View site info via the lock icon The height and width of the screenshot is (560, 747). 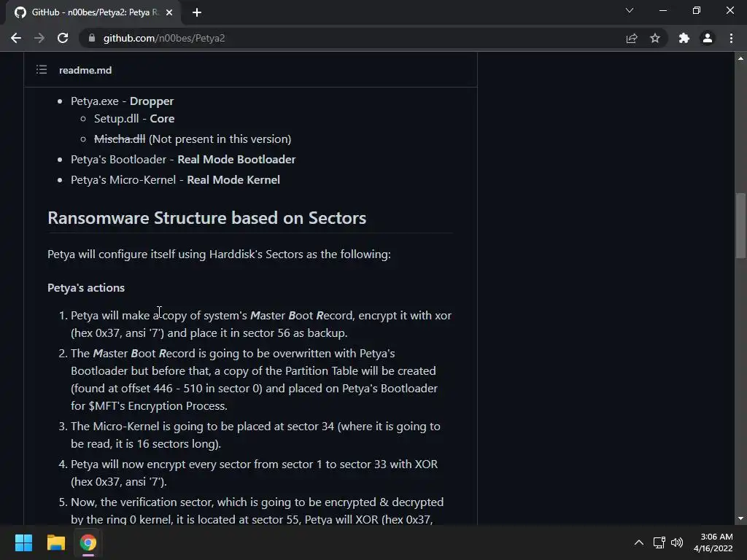[92, 38]
